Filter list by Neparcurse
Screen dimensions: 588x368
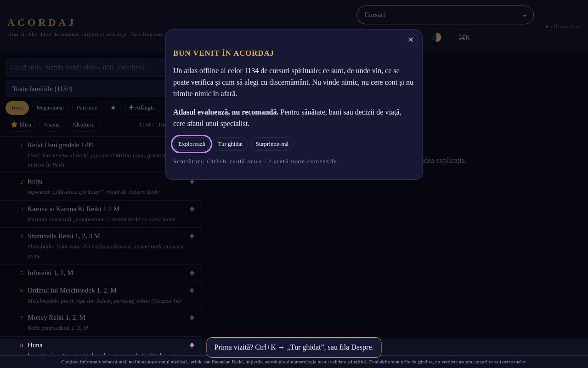tap(50, 108)
